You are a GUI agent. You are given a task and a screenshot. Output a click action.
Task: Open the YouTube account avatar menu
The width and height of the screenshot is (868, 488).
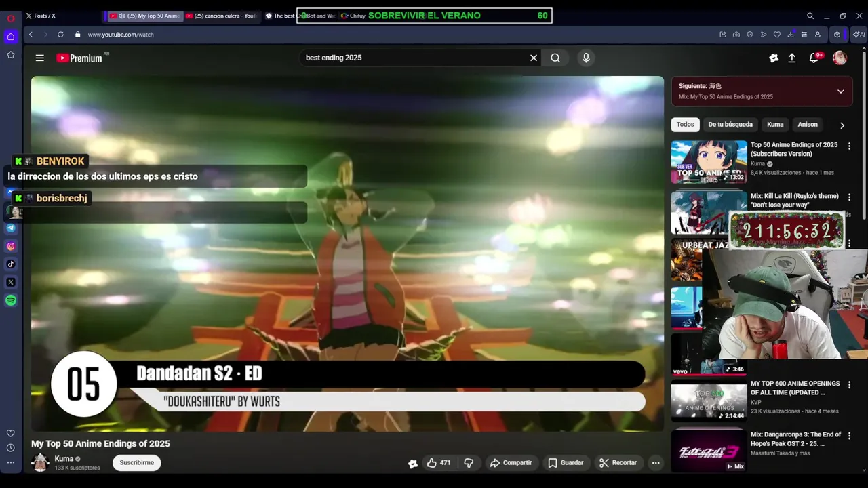point(840,58)
